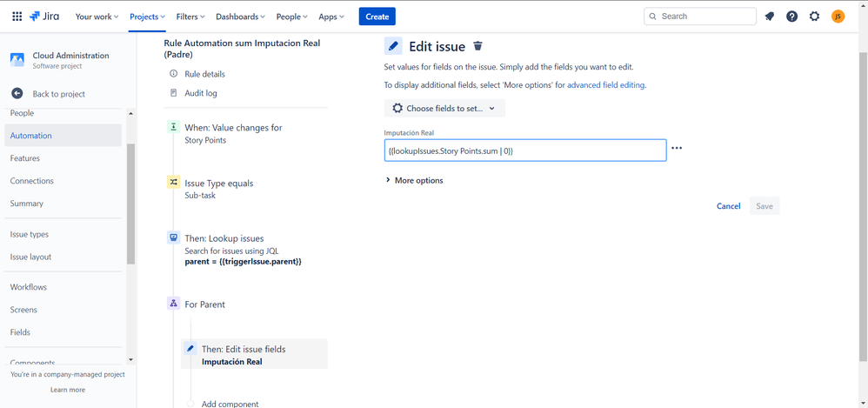
Task: Open the help question mark icon
Action: point(792,17)
